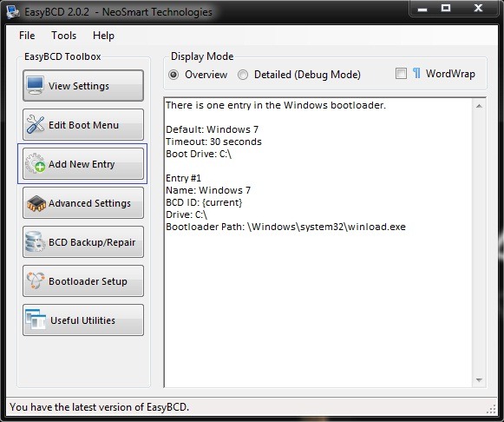Open Add New Entry button label
The height and width of the screenshot is (422, 504).
[x=82, y=164]
